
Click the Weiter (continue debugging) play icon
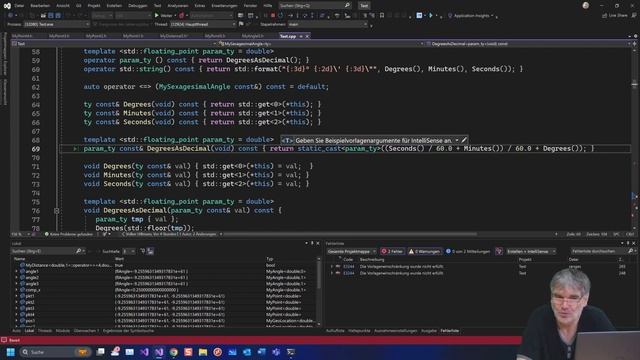tap(156, 16)
